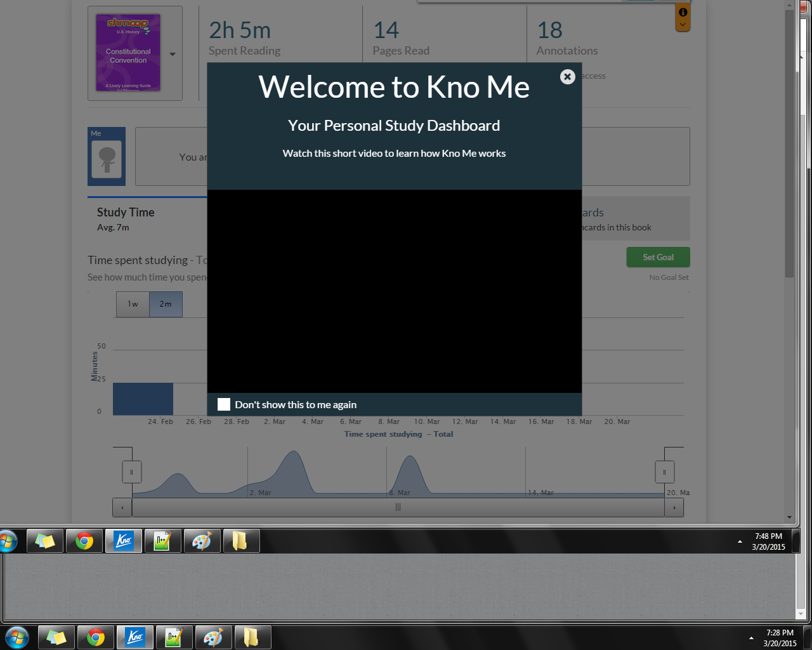Open Paint in the 7:28 PM taskbar

(x=214, y=637)
